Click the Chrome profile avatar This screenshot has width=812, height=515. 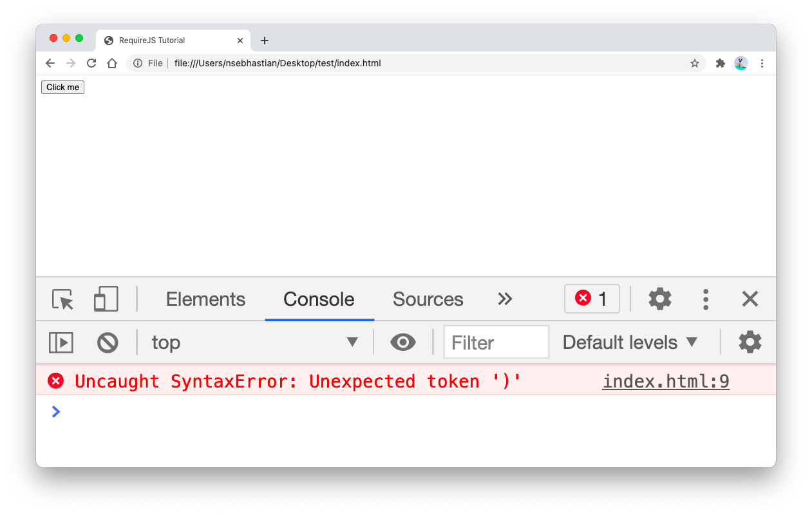point(741,63)
